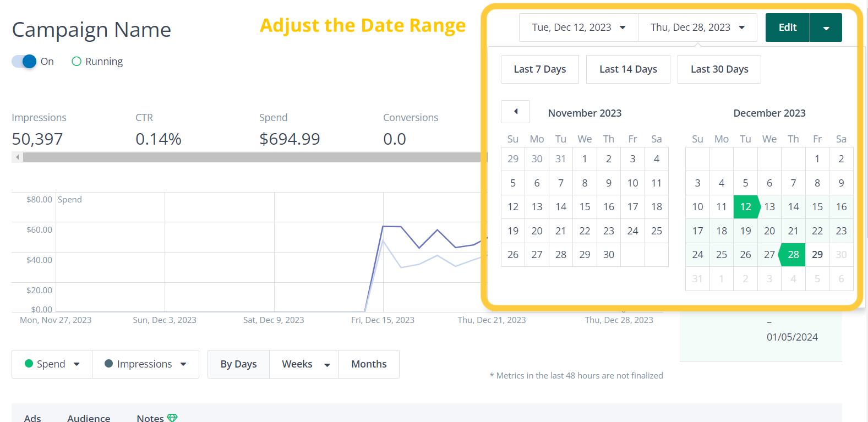Click the Impressions value 50,397
Viewport: 868px width, 422px height.
click(37, 139)
